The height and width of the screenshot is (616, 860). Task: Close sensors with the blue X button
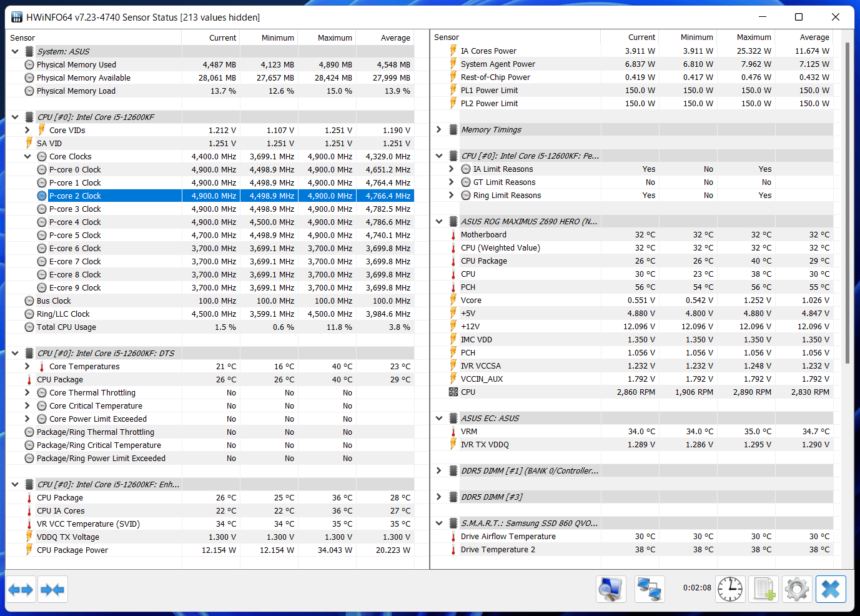tap(831, 589)
